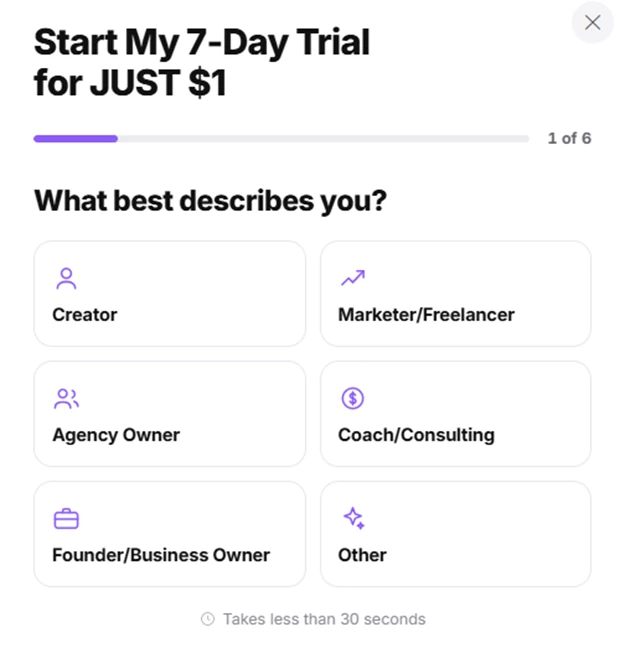625x648 pixels.
Task: Click the Founder/Business Owner briefcase icon
Action: coord(66,519)
